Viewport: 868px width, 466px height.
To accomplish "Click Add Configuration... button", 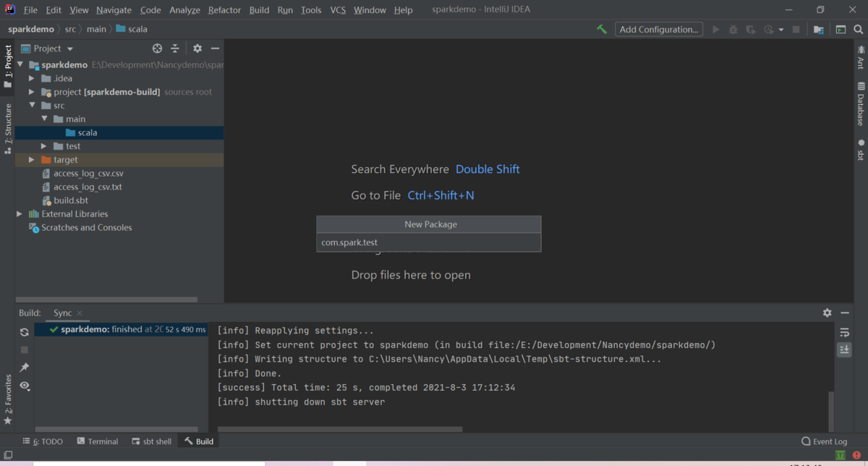I will pyautogui.click(x=659, y=30).
